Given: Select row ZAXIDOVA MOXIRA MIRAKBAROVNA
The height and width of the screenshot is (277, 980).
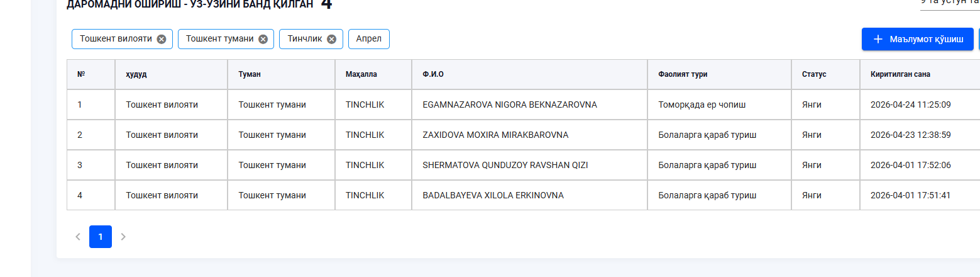Looking at the screenshot, I should (495, 135).
